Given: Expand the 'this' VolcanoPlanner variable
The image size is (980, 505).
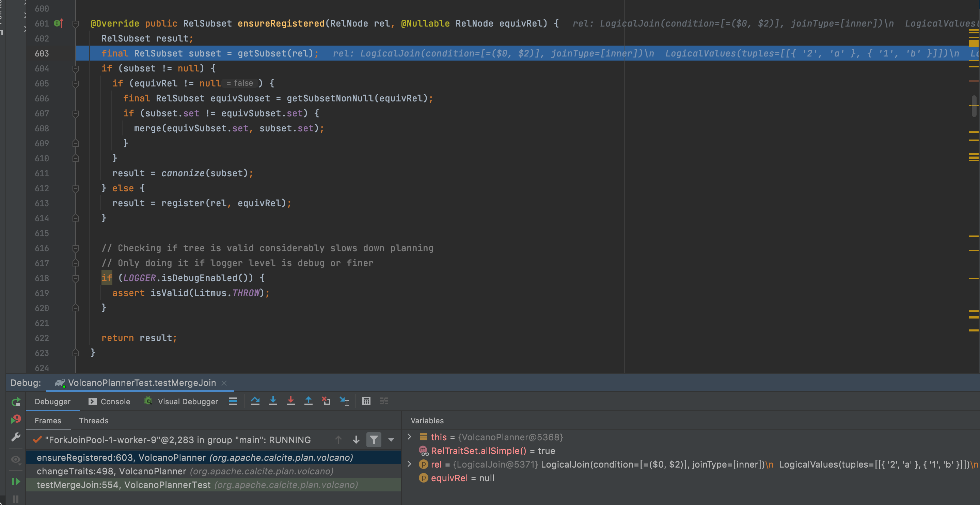Looking at the screenshot, I should [409, 437].
